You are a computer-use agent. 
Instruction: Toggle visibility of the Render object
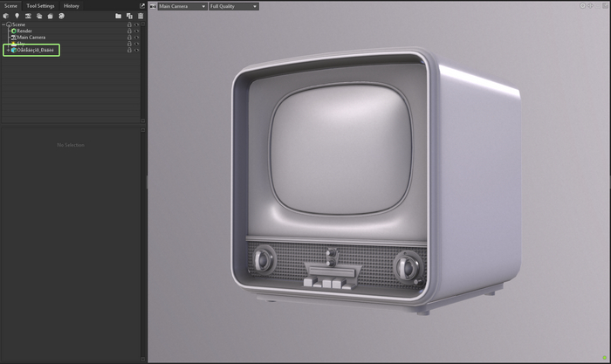click(136, 31)
